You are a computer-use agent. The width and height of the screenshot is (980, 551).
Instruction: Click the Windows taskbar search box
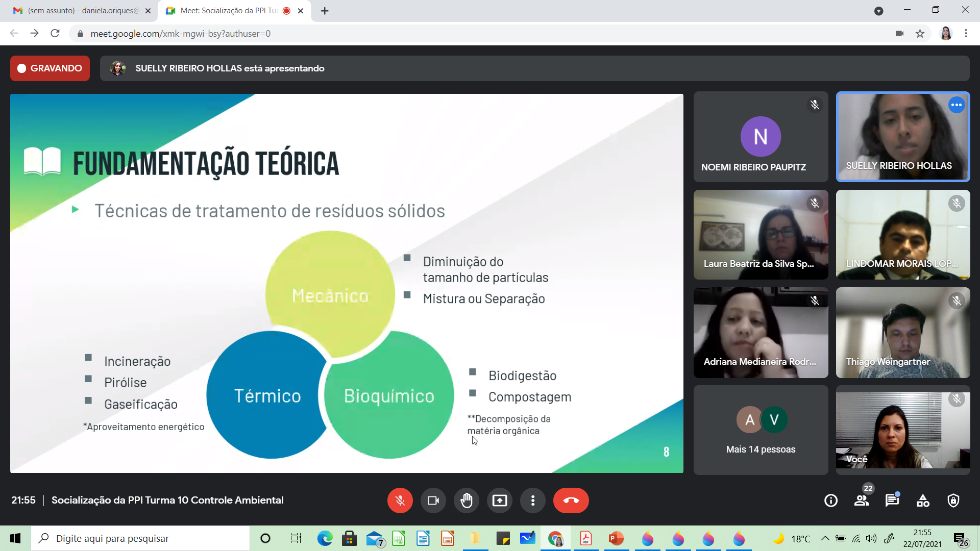click(x=140, y=538)
